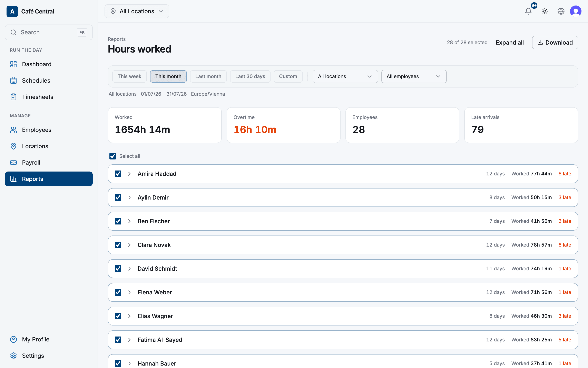Viewport: 588px width, 368px height.
Task: Uncheck Amira Haddad's checkbox
Action: point(118,174)
